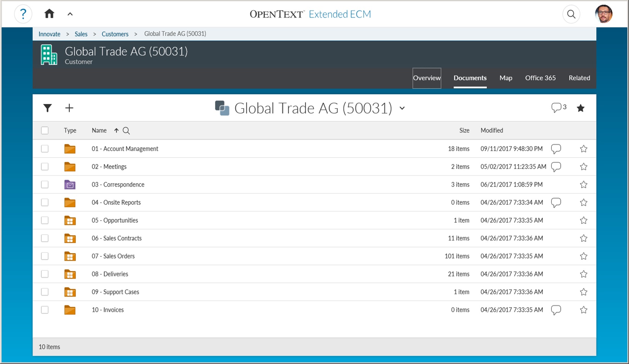Open 01 - Account Management folder link
The image size is (629, 364).
[125, 149]
